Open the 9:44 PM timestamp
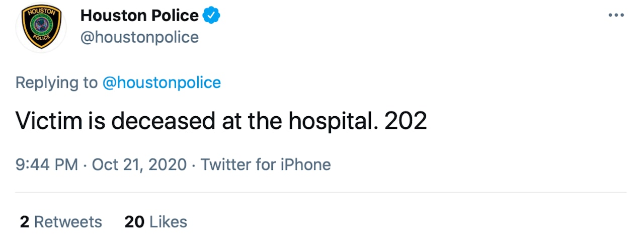Image resolution: width=644 pixels, height=242 pixels. [47, 165]
